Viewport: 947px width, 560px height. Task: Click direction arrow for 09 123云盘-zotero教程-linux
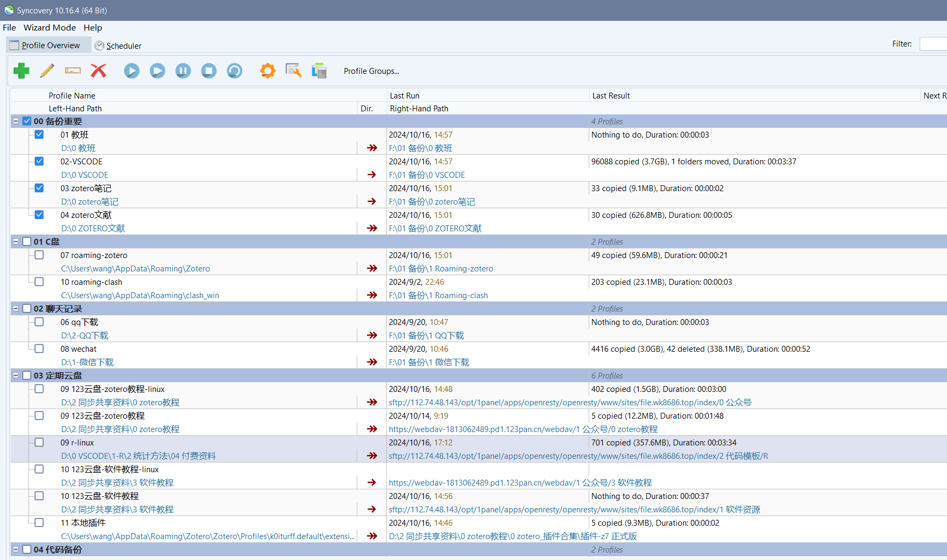coord(372,402)
